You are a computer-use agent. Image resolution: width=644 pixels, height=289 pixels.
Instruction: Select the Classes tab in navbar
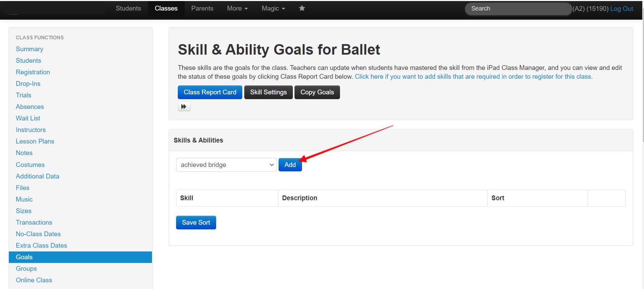pyautogui.click(x=166, y=8)
